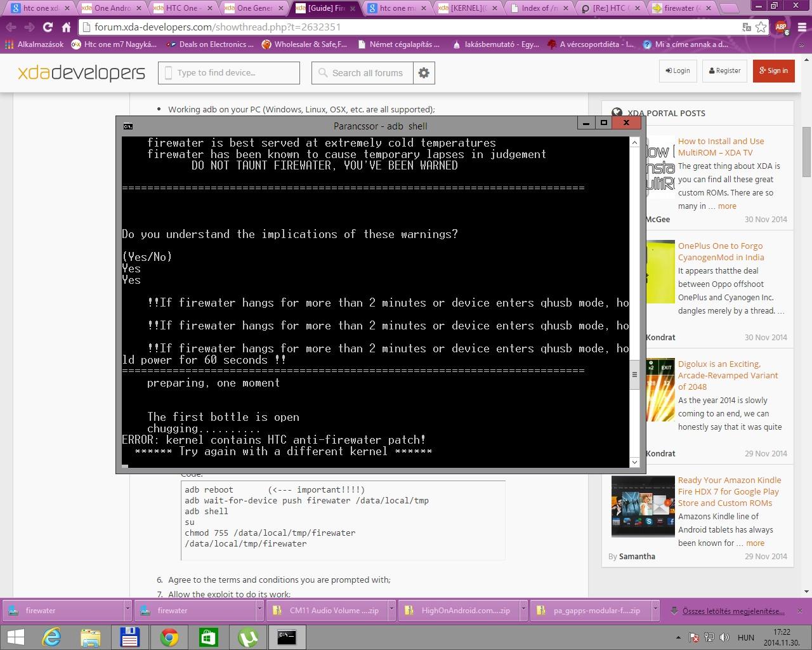Viewport: 812px width, 650px height.
Task: Switch to the One Gener browser tab
Action: pyautogui.click(x=254, y=8)
